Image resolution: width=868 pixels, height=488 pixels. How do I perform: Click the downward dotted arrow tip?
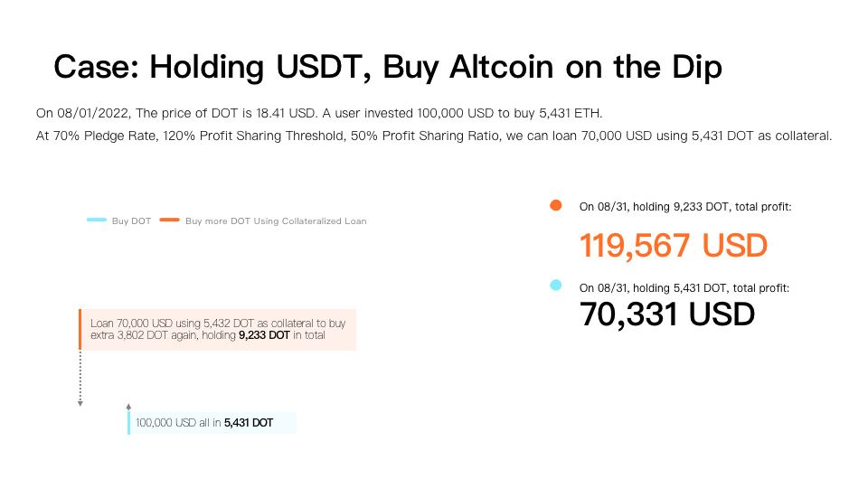(x=80, y=404)
